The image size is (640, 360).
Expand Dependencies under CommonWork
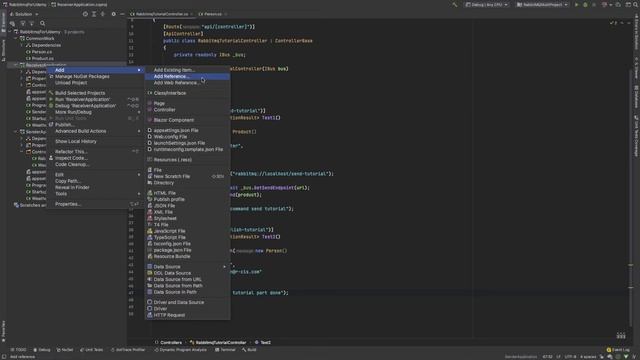coord(22,45)
